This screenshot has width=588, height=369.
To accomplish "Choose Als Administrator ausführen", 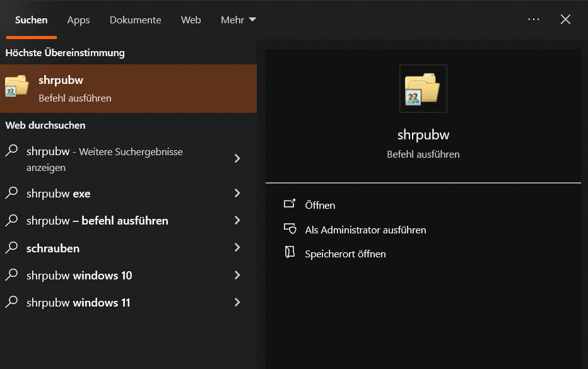I will [366, 230].
